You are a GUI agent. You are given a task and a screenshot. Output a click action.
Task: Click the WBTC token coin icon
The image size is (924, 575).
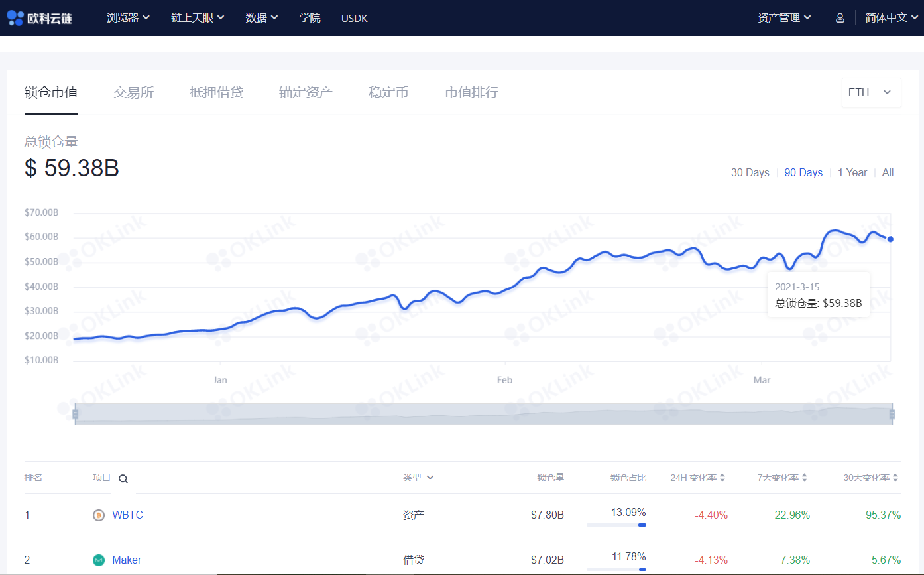tap(99, 515)
